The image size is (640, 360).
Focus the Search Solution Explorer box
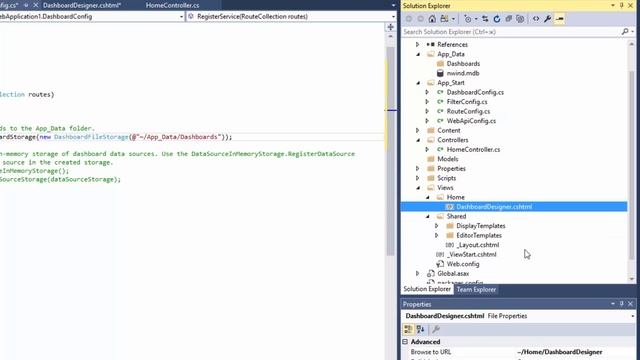511,32
